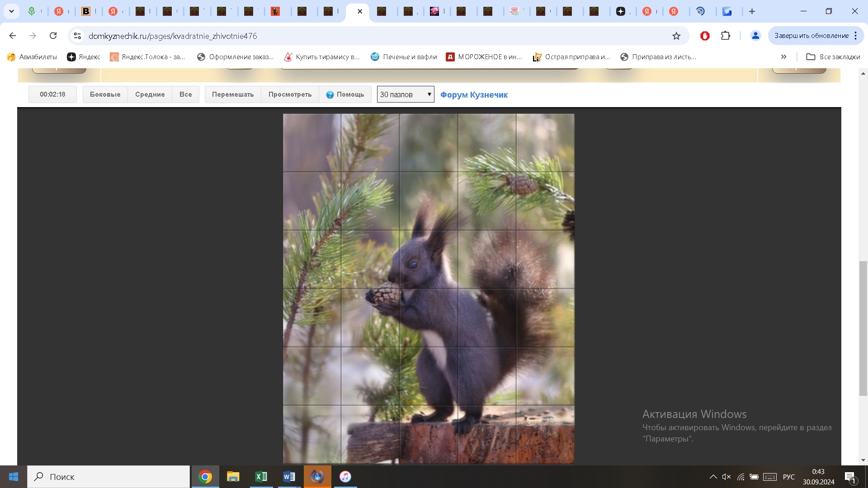
Task: Open the Все закладки folder
Action: (x=833, y=57)
